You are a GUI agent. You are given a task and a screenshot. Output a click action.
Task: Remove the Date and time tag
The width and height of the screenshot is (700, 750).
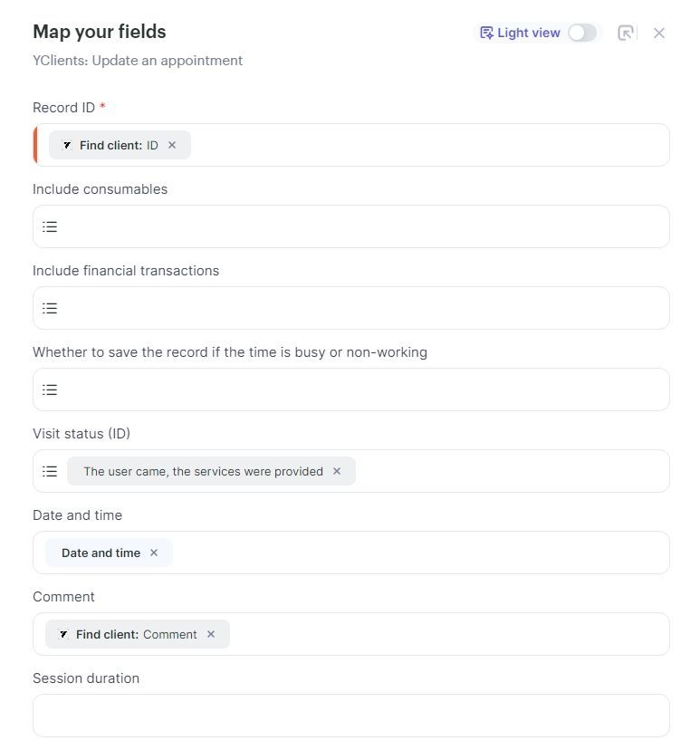coord(153,553)
